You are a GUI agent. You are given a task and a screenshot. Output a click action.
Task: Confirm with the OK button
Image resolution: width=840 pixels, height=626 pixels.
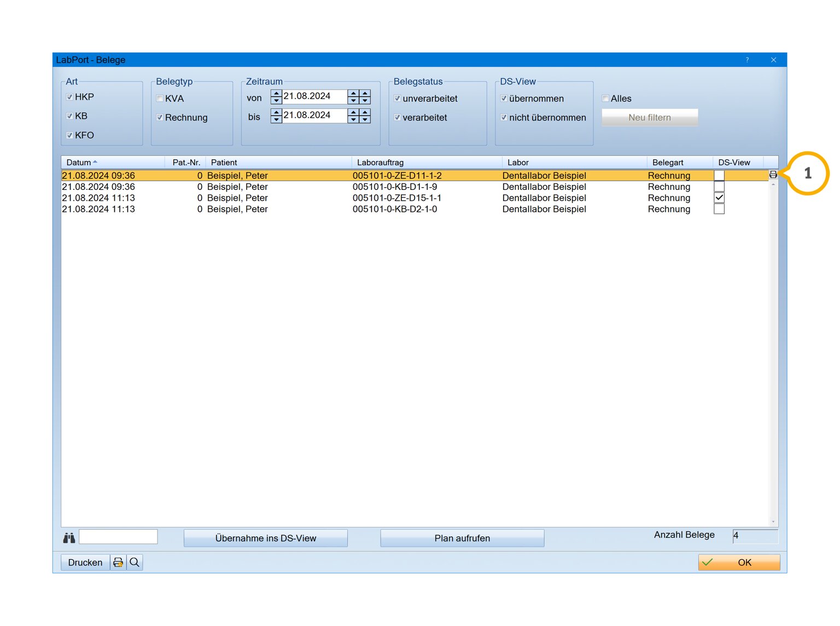click(x=739, y=563)
